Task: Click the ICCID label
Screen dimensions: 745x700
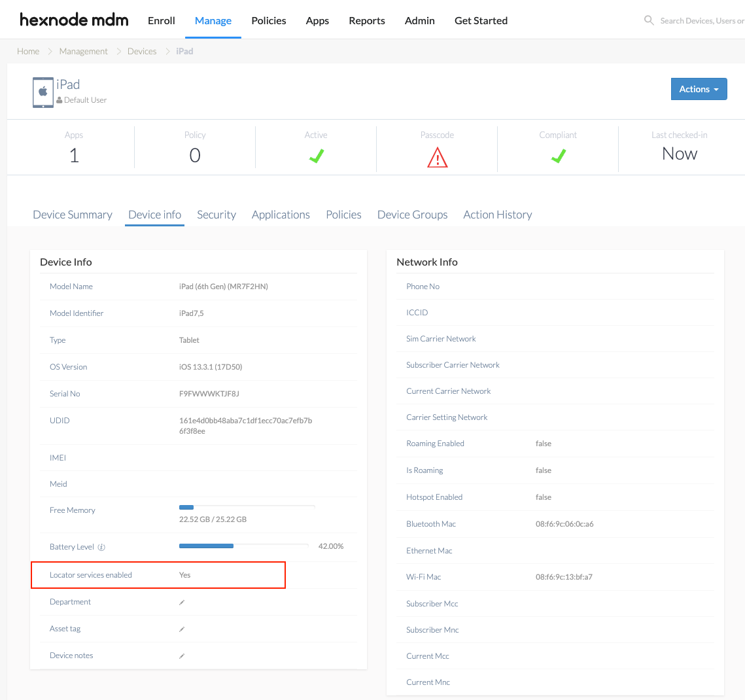Action: [417, 313]
